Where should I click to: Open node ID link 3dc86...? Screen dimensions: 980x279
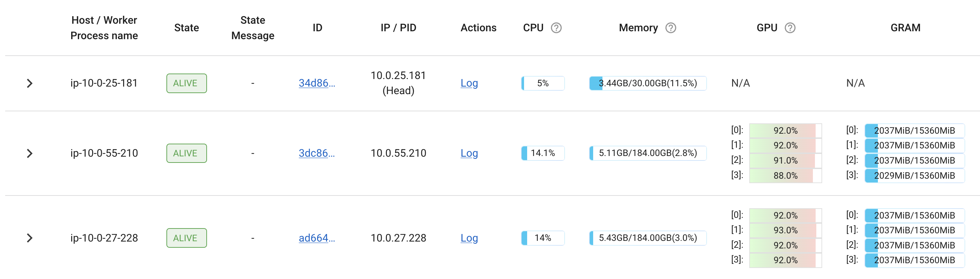[x=317, y=153]
